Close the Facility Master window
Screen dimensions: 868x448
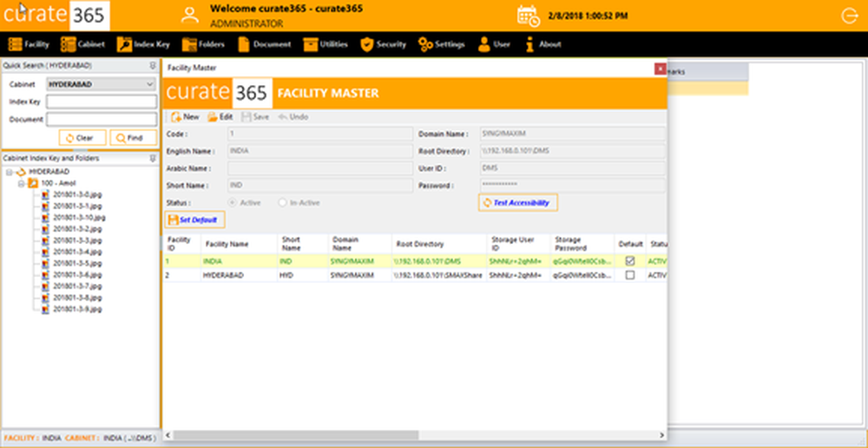click(660, 69)
